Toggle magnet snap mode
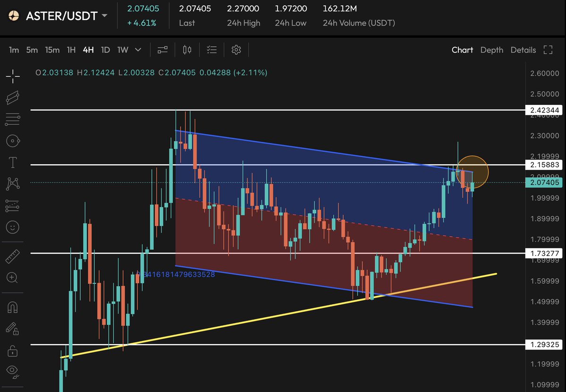Screen dimensions: 566x392 pyautogui.click(x=13, y=307)
